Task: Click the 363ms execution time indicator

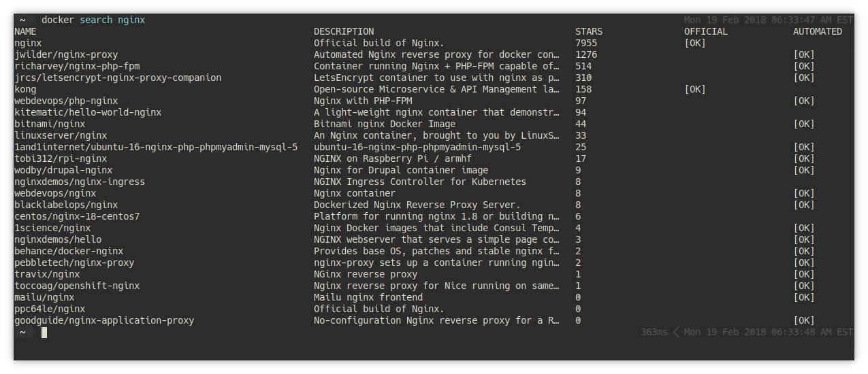Action: point(654,332)
